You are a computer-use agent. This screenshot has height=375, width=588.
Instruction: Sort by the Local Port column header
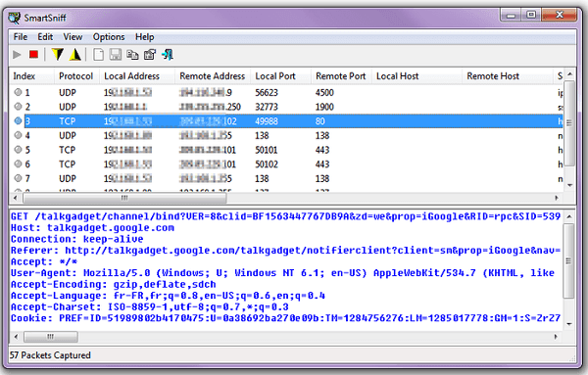coord(281,76)
